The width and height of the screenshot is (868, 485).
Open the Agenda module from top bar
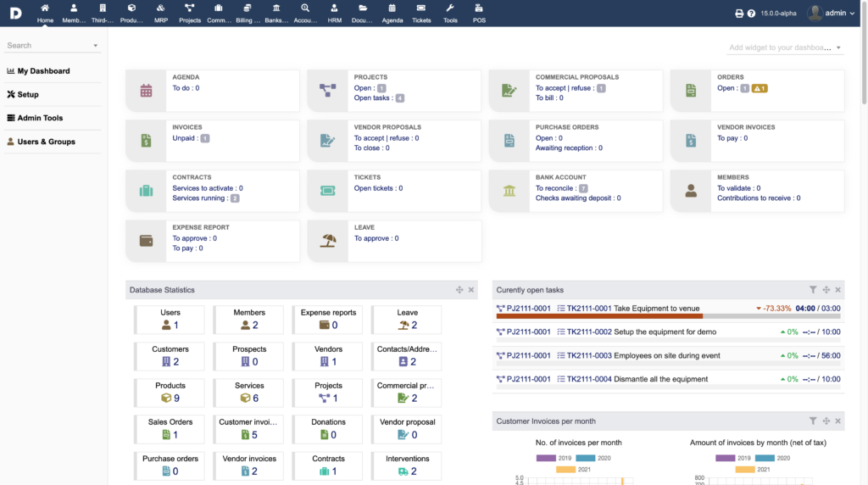click(x=392, y=12)
